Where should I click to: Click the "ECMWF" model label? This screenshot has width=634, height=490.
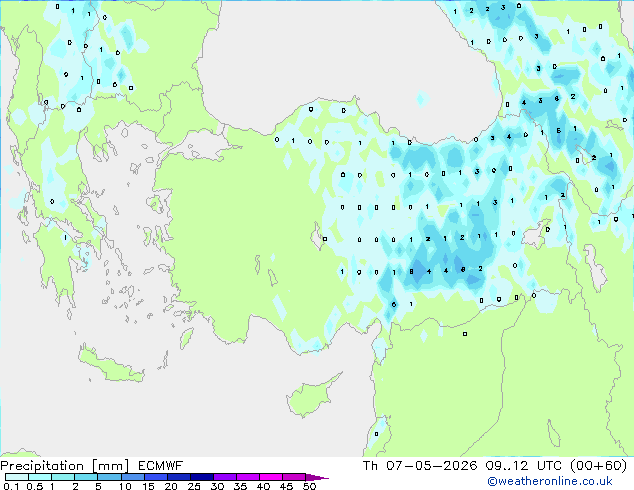point(161,466)
